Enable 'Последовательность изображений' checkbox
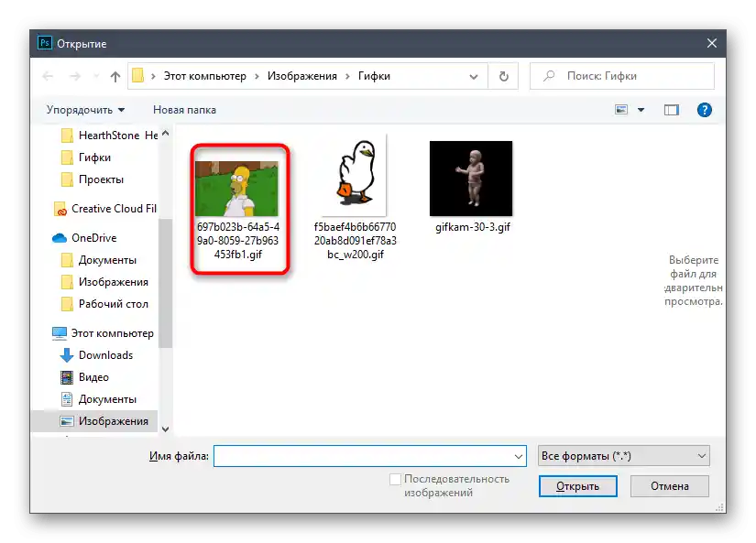Screen dimensions: 756x543 click(x=395, y=479)
